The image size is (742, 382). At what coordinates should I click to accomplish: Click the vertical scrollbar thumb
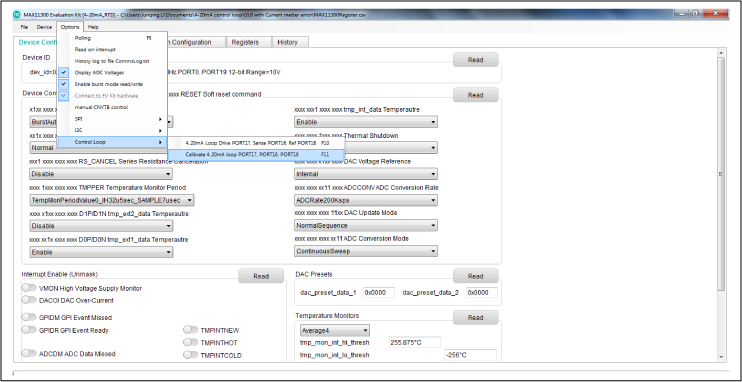tap(721, 174)
